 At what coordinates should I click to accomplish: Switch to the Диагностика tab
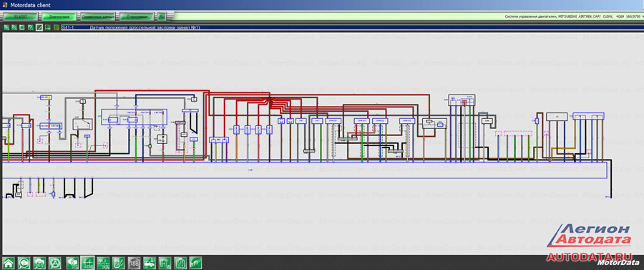point(59,16)
